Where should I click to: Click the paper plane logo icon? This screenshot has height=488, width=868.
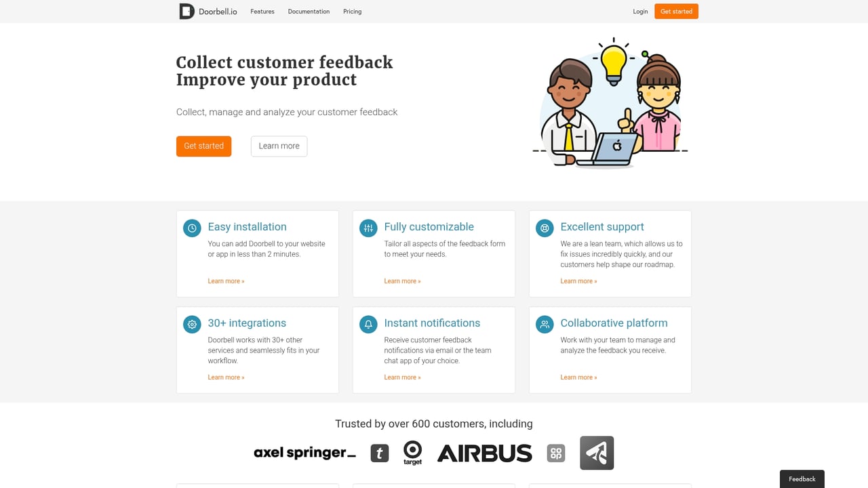click(x=597, y=453)
